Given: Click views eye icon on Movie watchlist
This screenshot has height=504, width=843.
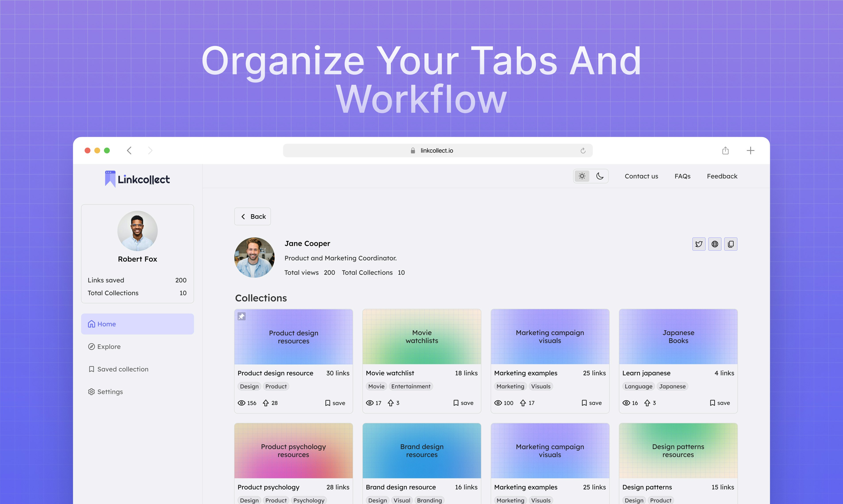Looking at the screenshot, I should [x=370, y=403].
